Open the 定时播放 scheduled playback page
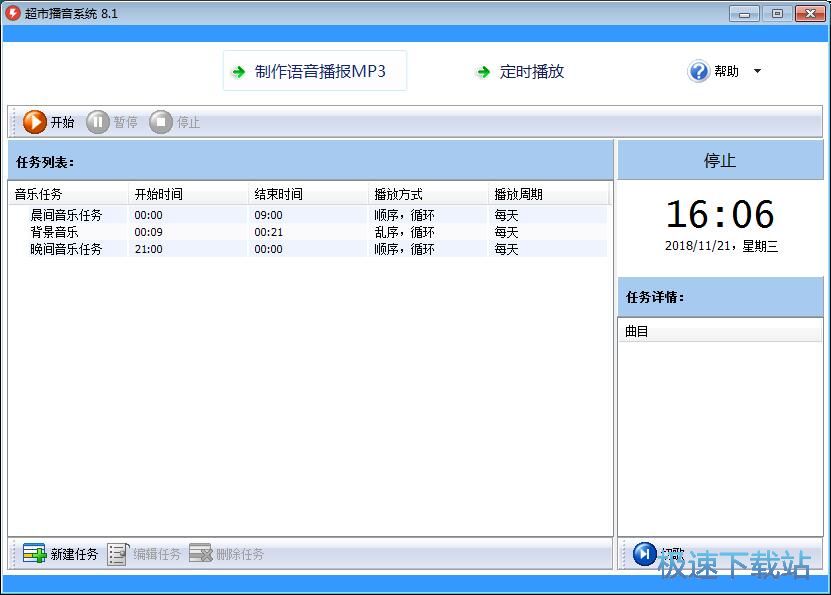Image resolution: width=831 pixels, height=595 pixels. pos(521,72)
